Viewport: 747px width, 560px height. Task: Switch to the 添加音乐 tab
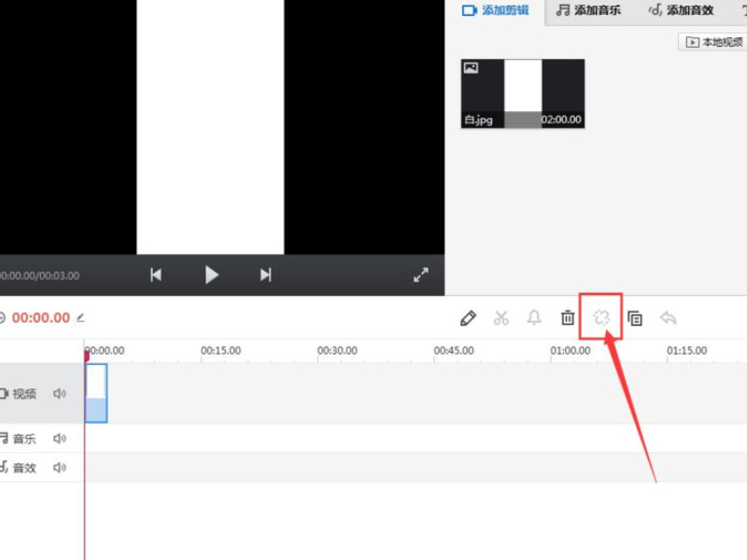point(587,10)
